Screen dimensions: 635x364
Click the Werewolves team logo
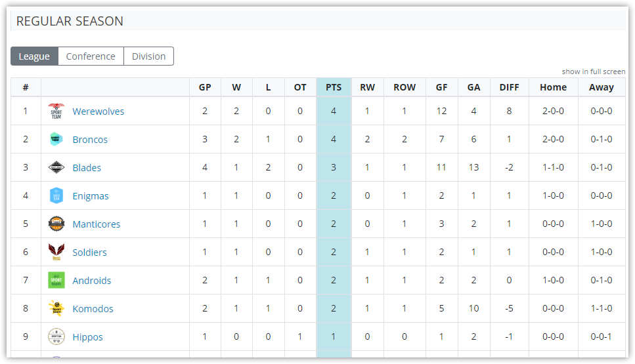pyautogui.click(x=56, y=111)
